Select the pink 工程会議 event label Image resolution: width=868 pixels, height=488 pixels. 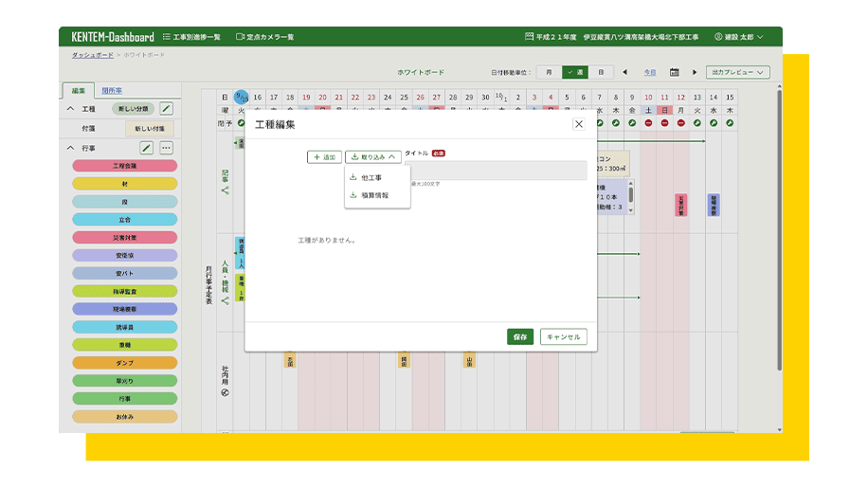[124, 166]
